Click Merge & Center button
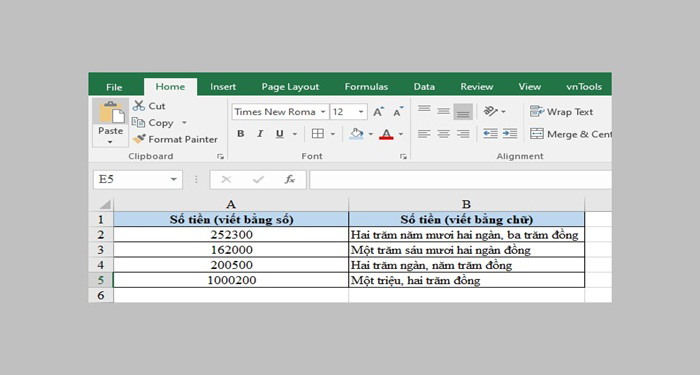Screen dimensions: 700x375 coord(571,134)
